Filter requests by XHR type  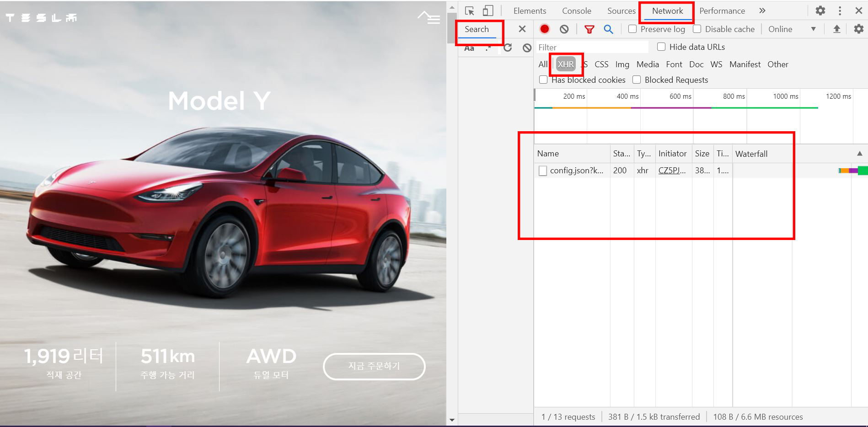coord(566,64)
